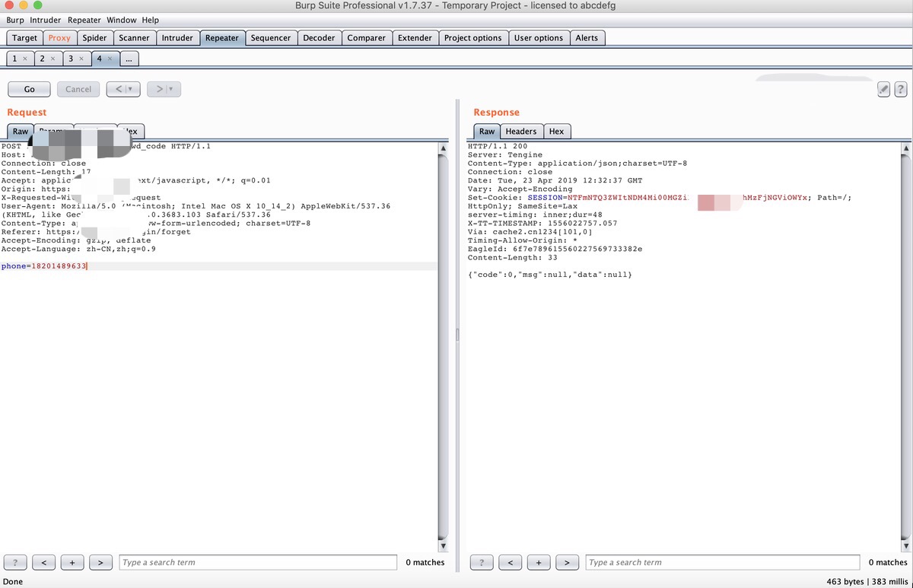
Task: Close Repeater tab 4
Action: [110, 59]
